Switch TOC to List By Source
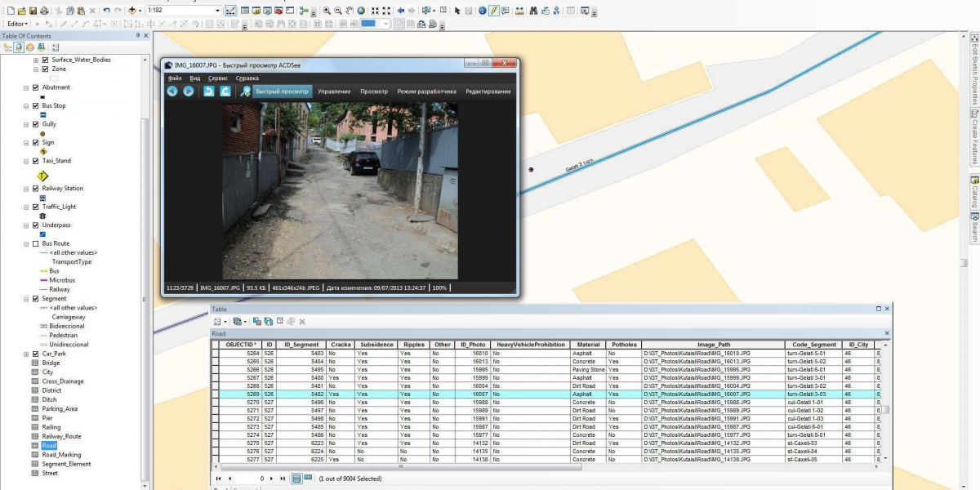This screenshot has width=980, height=490. click(19, 47)
